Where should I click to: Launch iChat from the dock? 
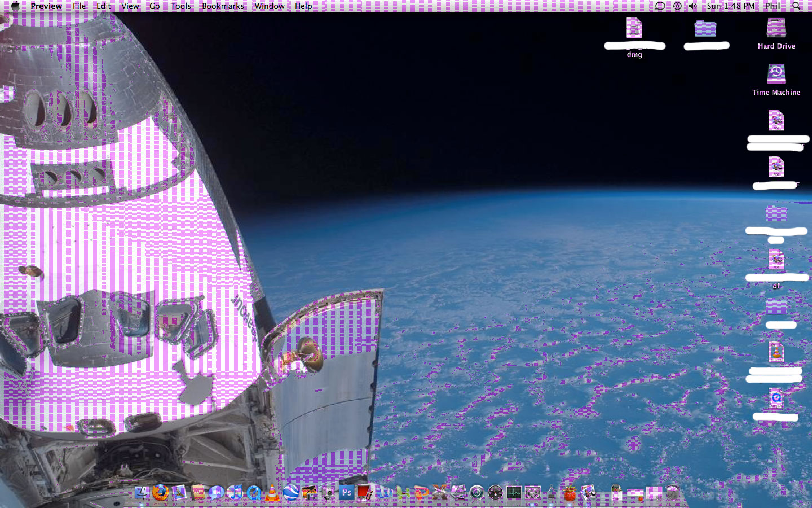pyautogui.click(x=217, y=493)
